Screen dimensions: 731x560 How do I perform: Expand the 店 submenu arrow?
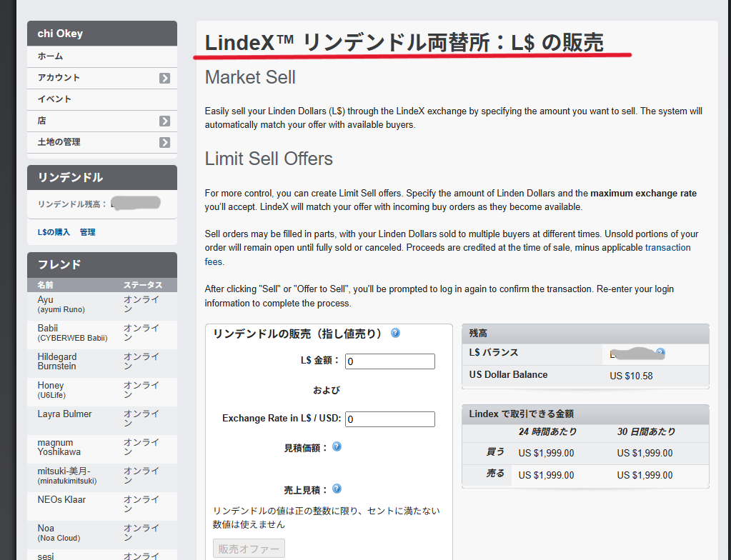(164, 121)
